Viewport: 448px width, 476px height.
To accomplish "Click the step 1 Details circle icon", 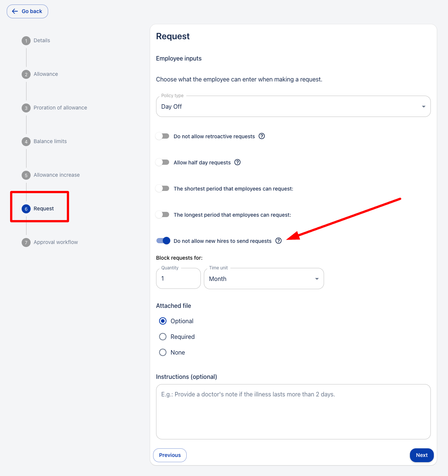I will pyautogui.click(x=26, y=41).
